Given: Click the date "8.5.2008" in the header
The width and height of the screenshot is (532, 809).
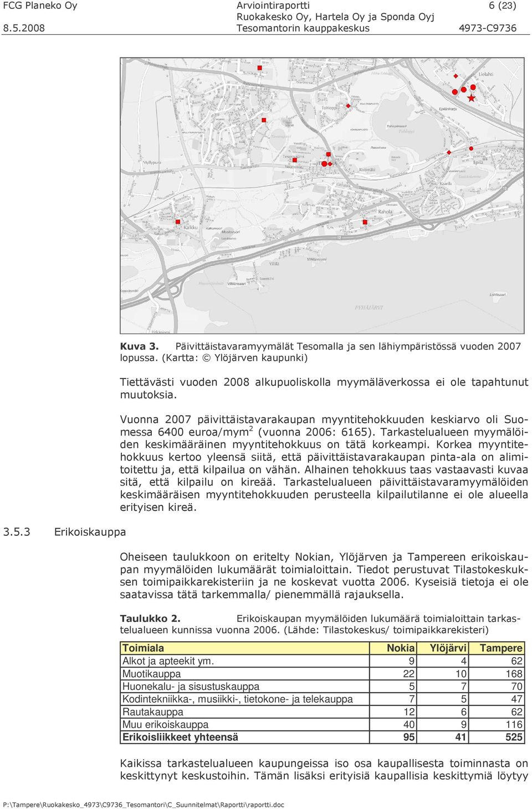Looking at the screenshot, I should pyautogui.click(x=24, y=28).
